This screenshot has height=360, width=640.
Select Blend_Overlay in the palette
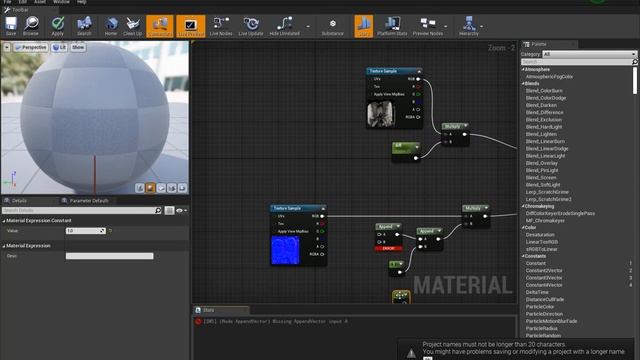coord(542,163)
